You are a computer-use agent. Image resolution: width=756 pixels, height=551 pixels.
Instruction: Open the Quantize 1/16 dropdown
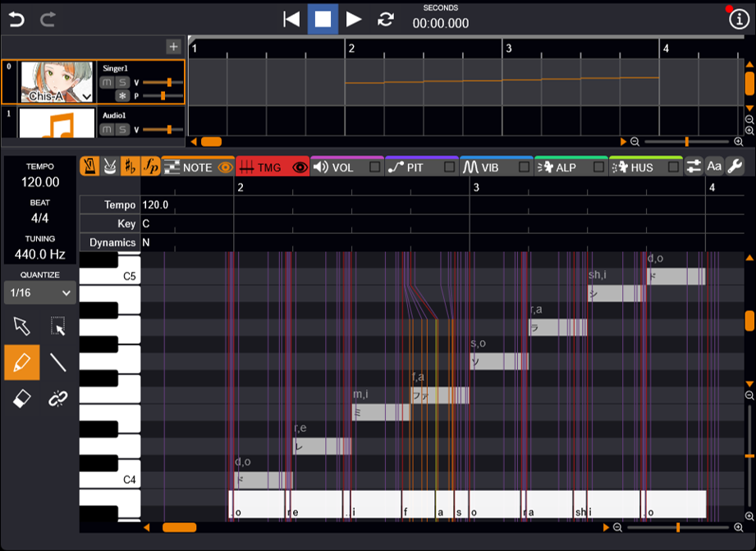(x=39, y=292)
